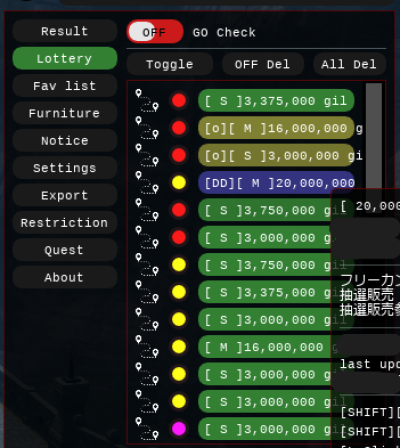Image resolution: width=400 pixels, height=448 pixels.
Task: Switch to the Fav list tab
Action: coord(65,86)
